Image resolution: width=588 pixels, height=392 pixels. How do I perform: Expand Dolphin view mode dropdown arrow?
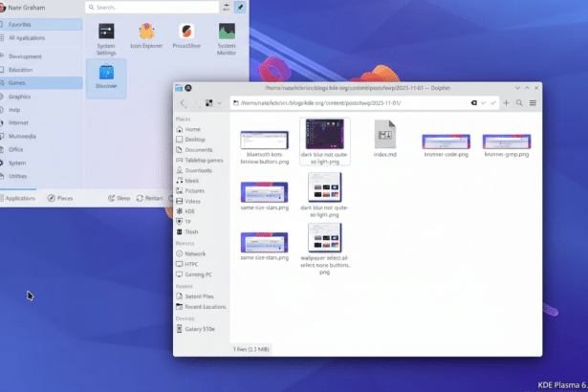(219, 103)
